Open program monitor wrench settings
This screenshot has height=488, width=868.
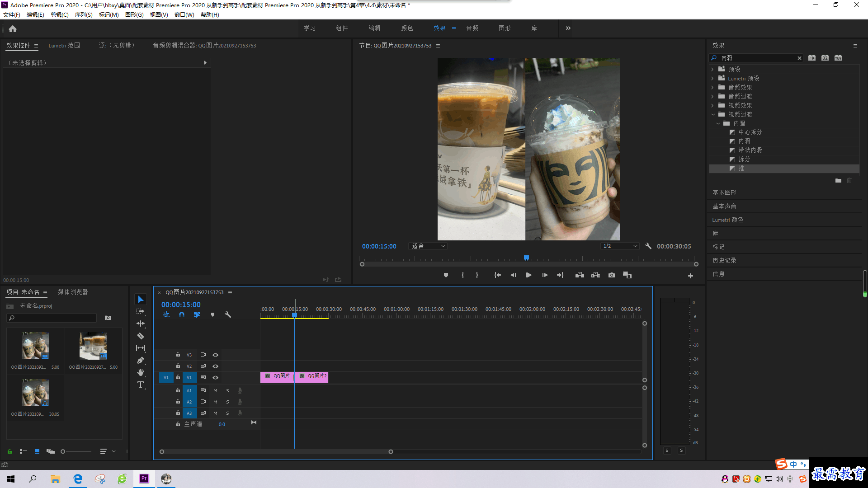point(648,246)
